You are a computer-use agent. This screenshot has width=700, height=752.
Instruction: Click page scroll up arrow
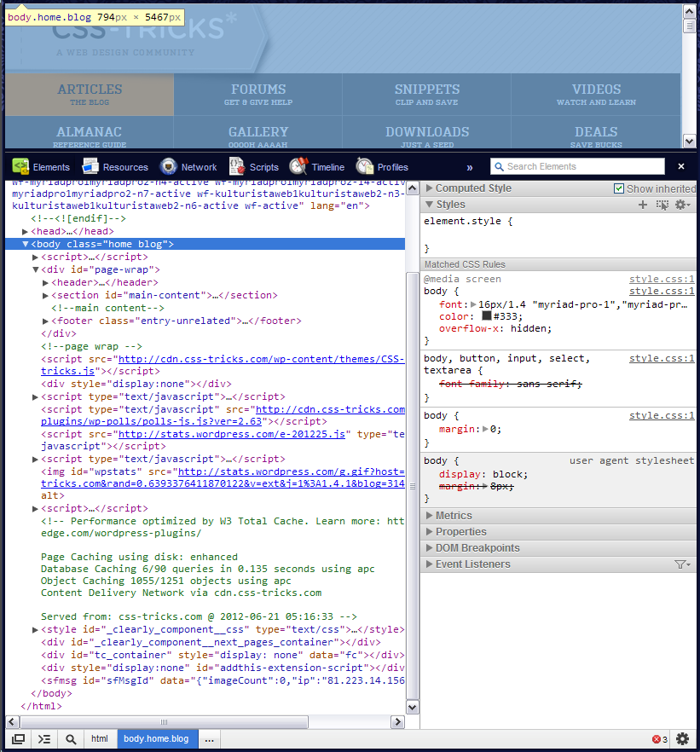[x=689, y=11]
